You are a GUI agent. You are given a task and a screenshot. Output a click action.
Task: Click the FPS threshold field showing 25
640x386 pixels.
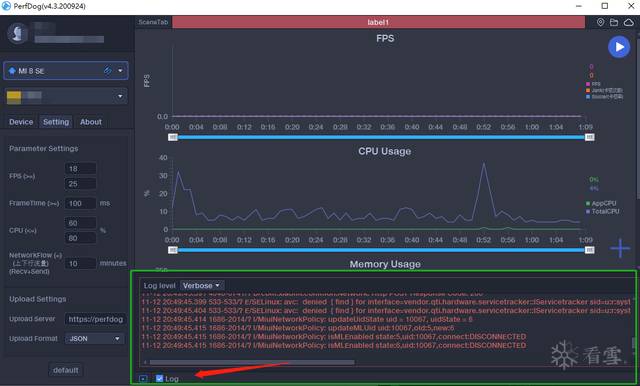pos(81,184)
